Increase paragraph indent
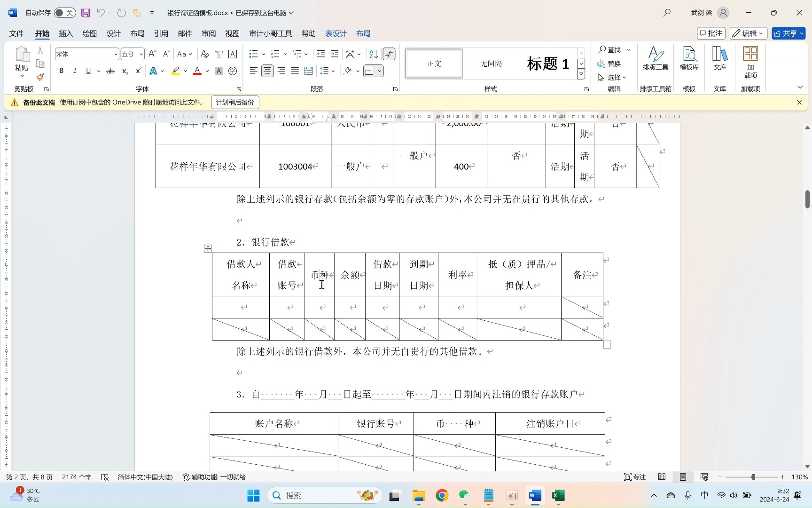This screenshot has height=508, width=812. coord(335,54)
